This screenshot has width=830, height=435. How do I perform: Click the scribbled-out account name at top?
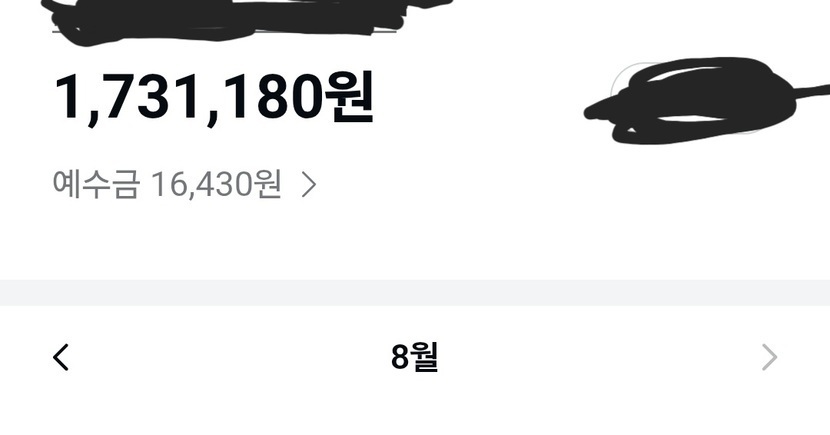coord(233,19)
